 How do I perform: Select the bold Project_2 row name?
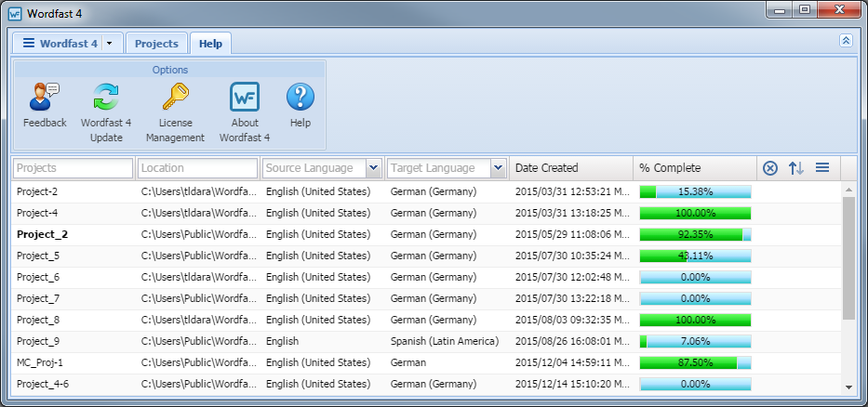pyautogui.click(x=42, y=234)
